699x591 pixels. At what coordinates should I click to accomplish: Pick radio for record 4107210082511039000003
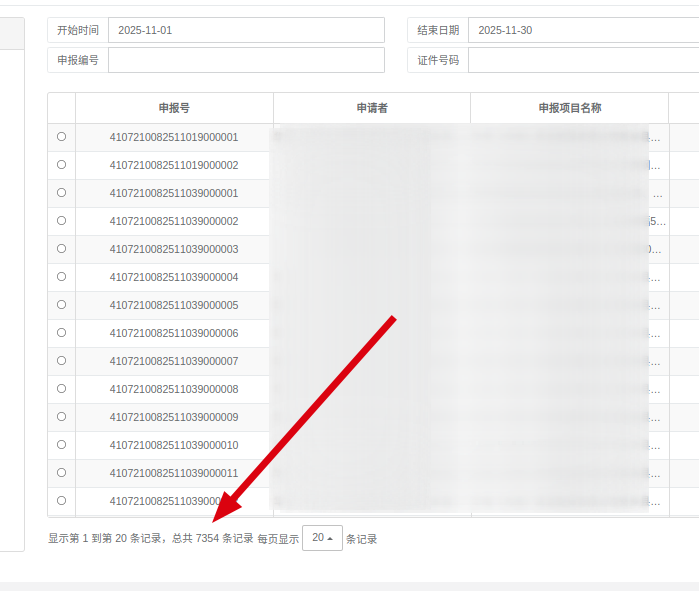[x=61, y=249]
